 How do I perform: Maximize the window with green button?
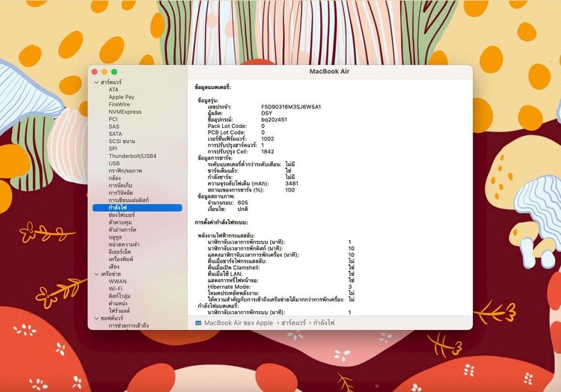pos(114,72)
